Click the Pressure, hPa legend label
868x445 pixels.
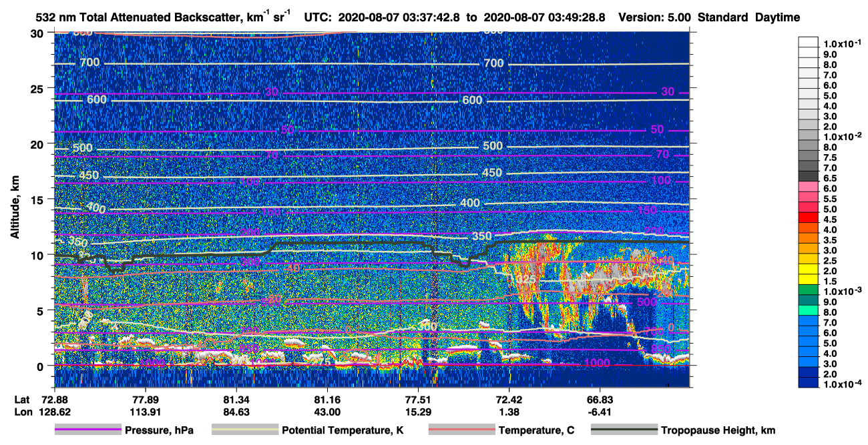point(159,431)
